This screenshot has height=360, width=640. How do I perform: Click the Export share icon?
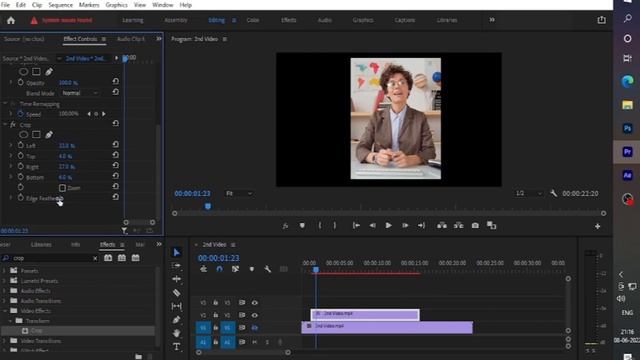click(x=601, y=20)
